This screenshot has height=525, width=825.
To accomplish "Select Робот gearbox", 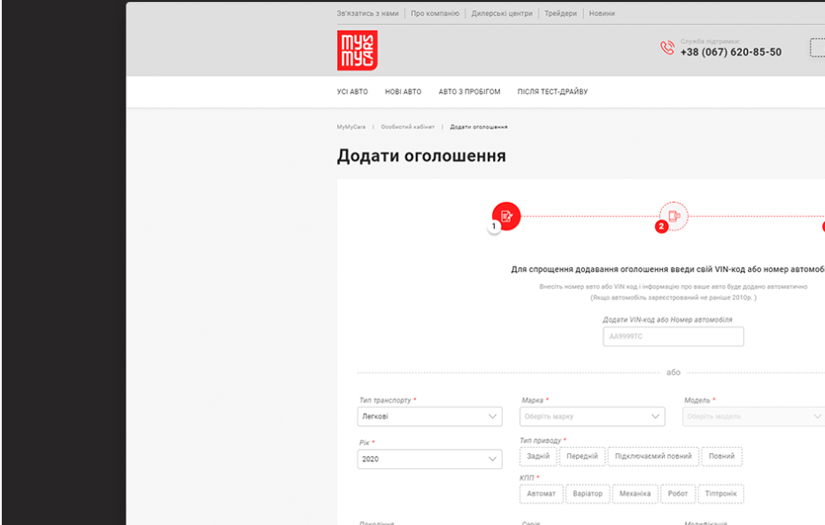I will pos(678,494).
